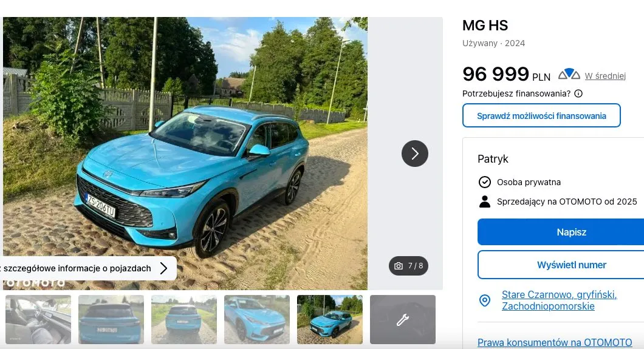Screen dimensions: 644x349
Task: Go to next photo with arrow button
Action: (x=415, y=154)
